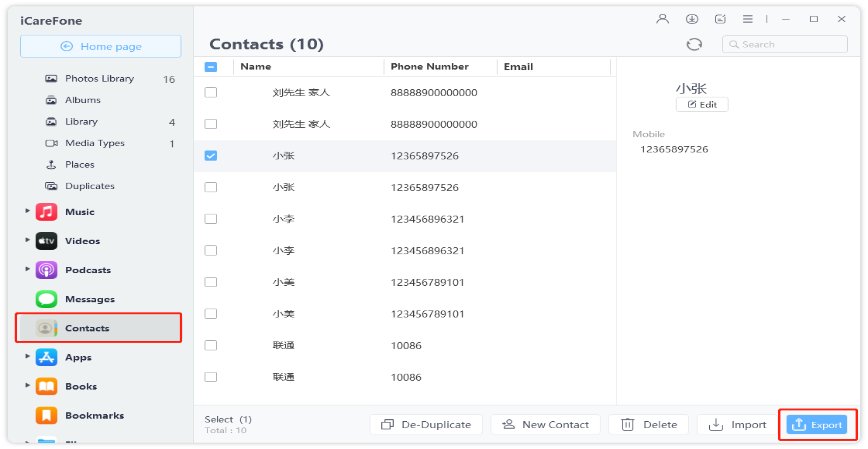868x449 pixels.
Task: Open the user account icon
Action: click(x=662, y=19)
